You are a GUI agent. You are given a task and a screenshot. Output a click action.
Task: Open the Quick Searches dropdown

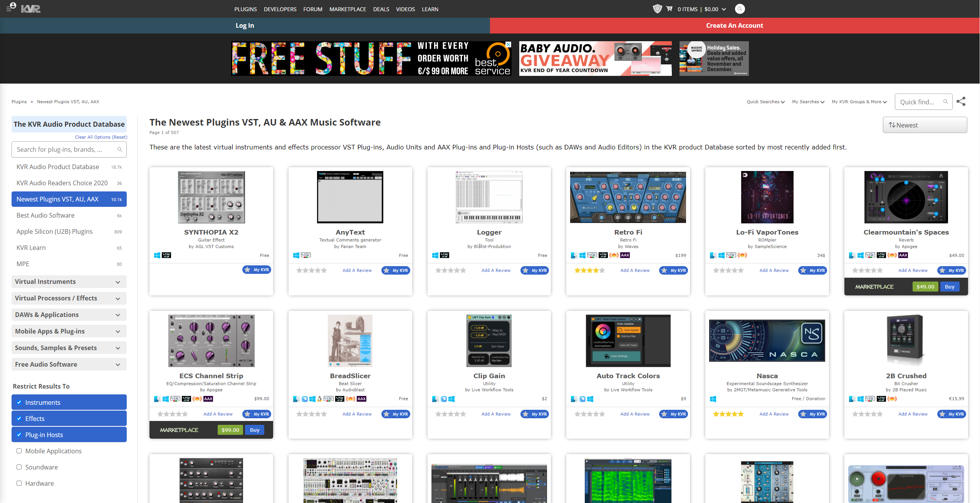coord(765,102)
